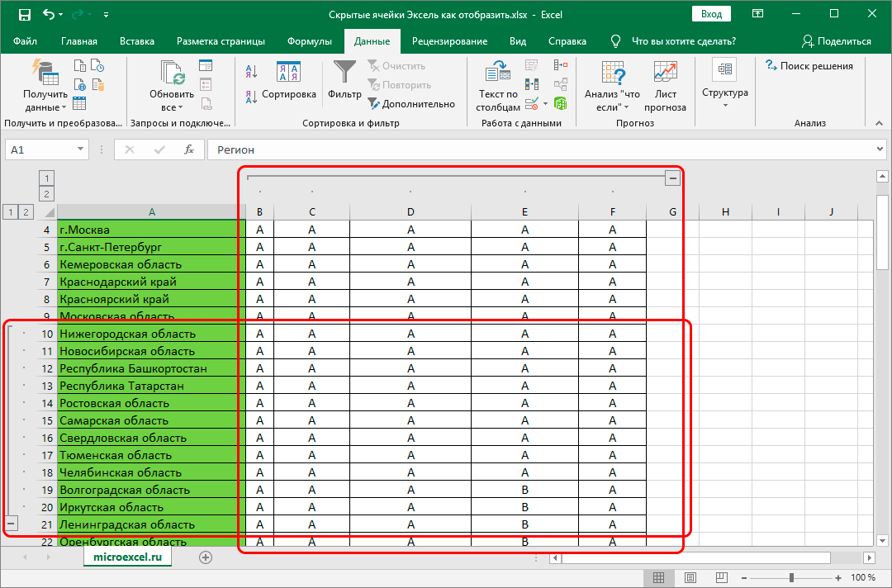Click into the formula bar showing Регион
Screen dimensions: 892x588
click(540, 149)
